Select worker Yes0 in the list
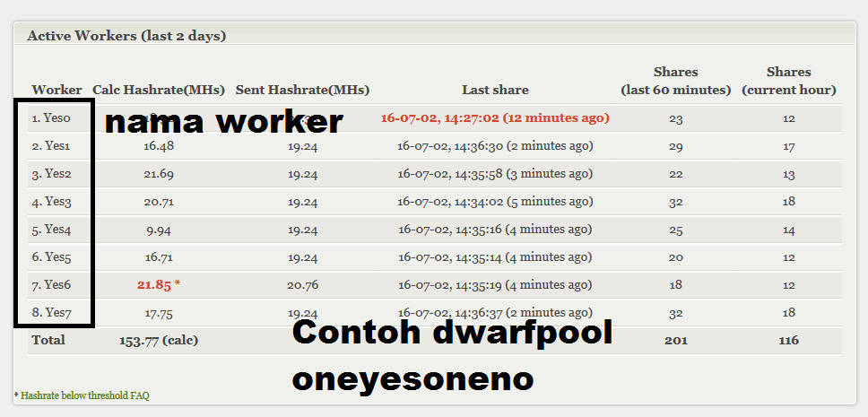868x417 pixels. (50, 117)
